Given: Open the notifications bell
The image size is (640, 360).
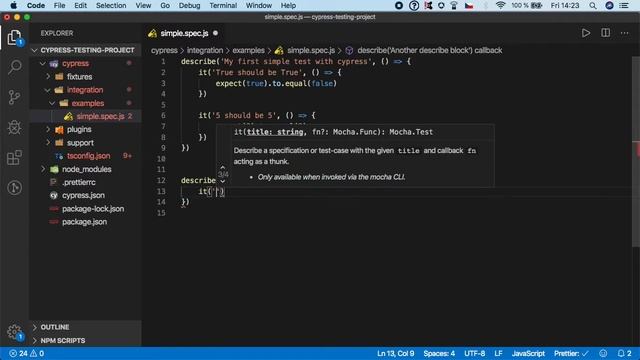Looking at the screenshot, I should (624, 353).
